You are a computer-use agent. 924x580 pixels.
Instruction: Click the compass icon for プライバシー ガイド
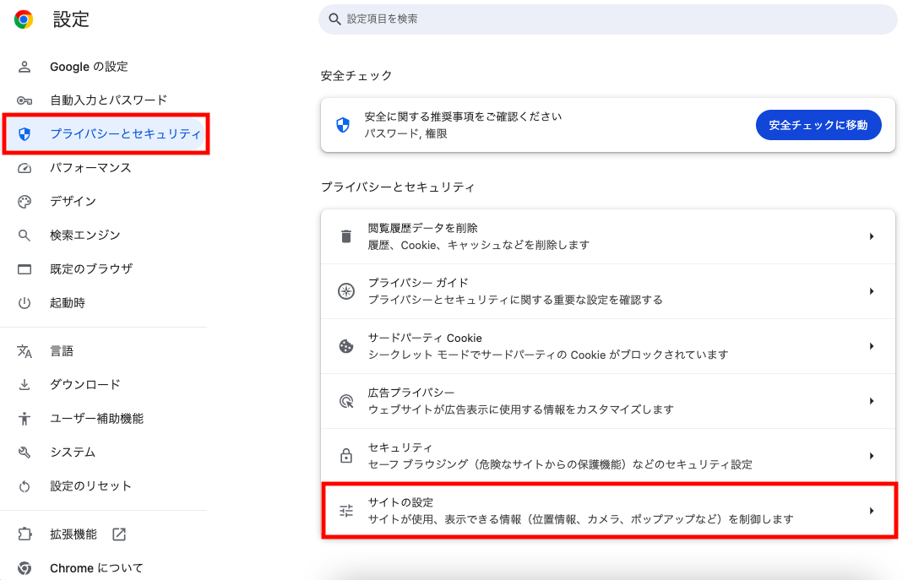346,291
